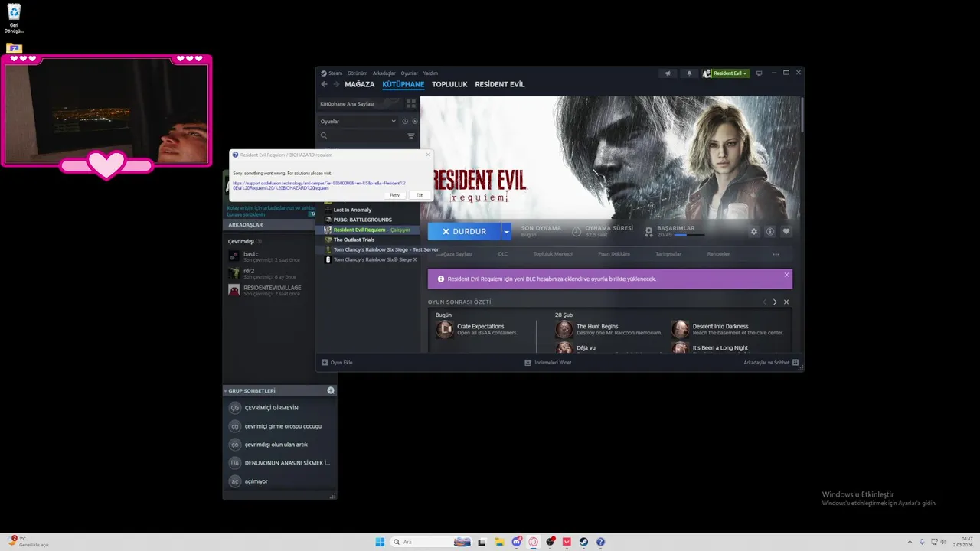Open Arkadaşlar ve Sohbet

pos(771,363)
